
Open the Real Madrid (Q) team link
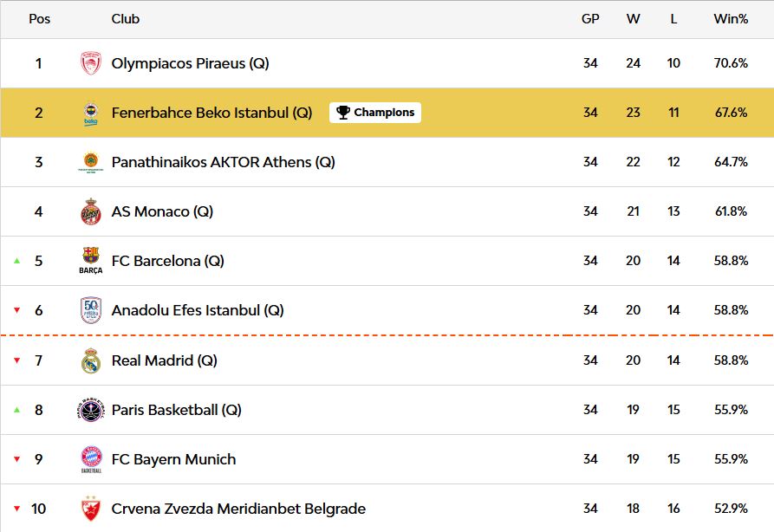(x=164, y=360)
